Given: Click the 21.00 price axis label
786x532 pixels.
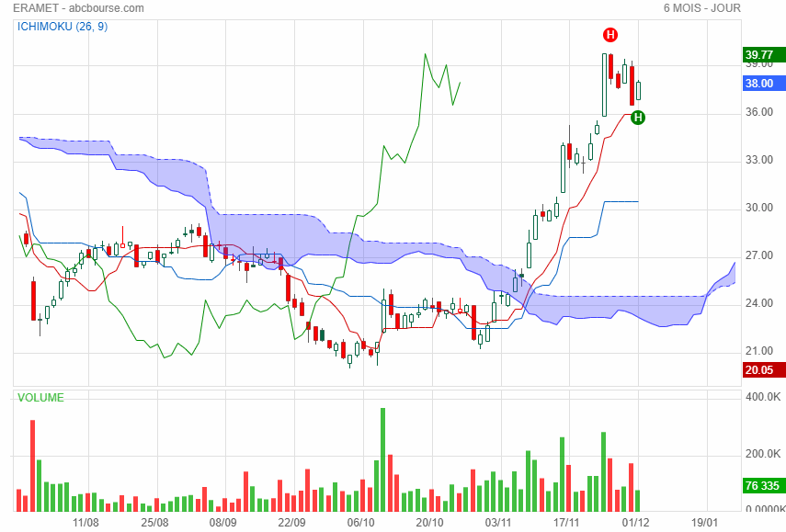Looking at the screenshot, I should tap(759, 351).
